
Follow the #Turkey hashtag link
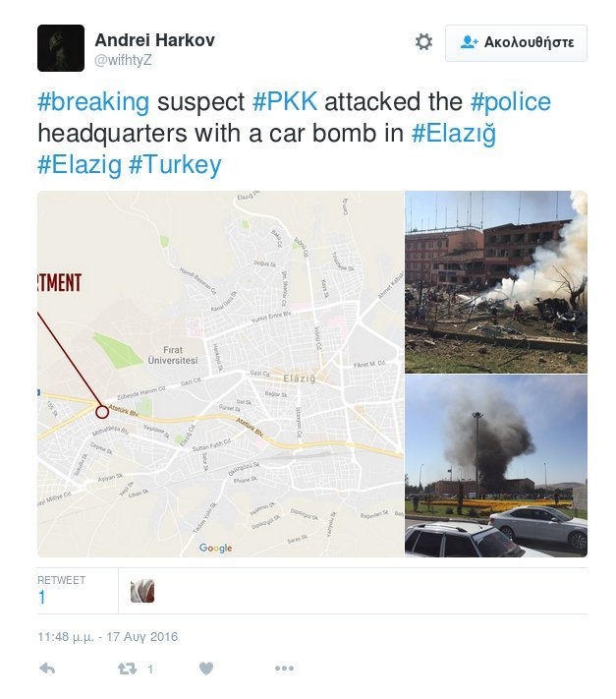pos(175,165)
